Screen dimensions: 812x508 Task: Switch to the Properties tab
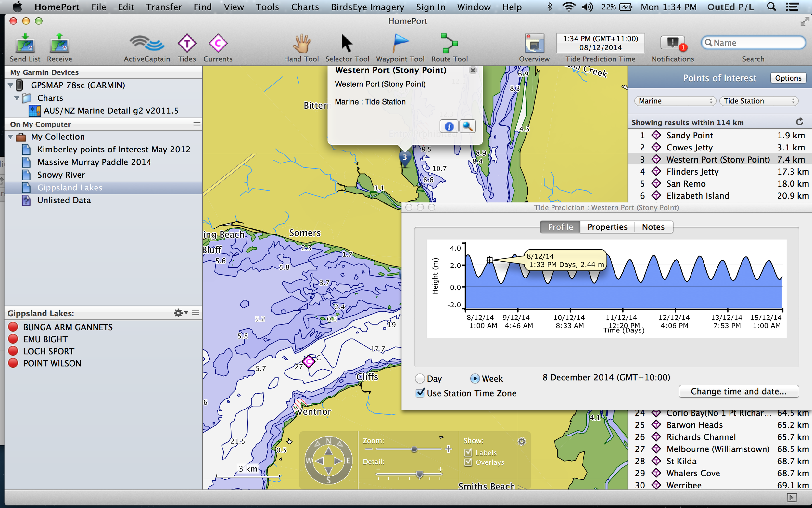coord(607,227)
